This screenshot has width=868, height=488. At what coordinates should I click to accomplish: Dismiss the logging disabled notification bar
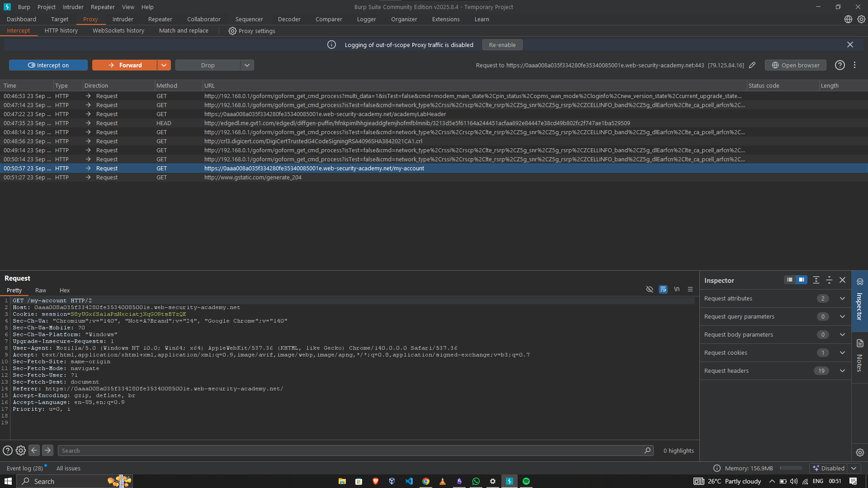click(x=850, y=45)
